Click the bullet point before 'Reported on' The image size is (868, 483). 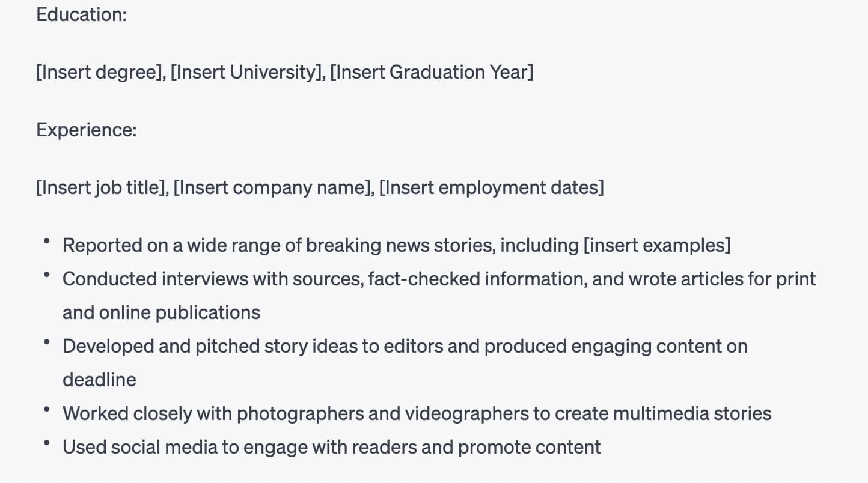click(x=46, y=241)
